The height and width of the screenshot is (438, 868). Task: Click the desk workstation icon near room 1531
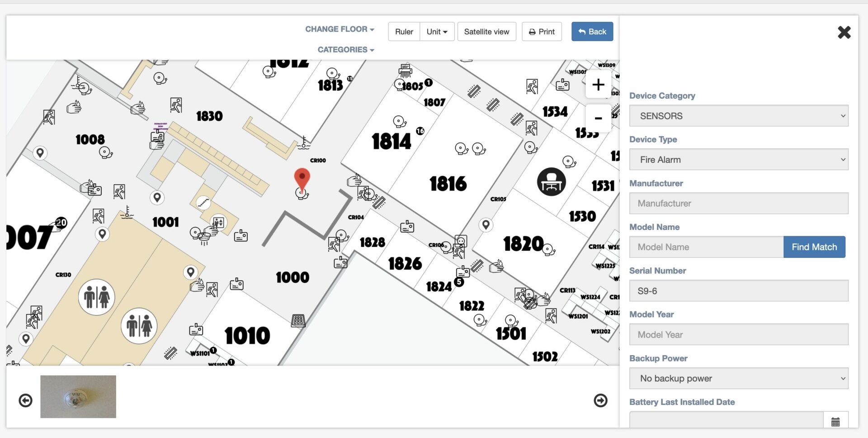551,182
